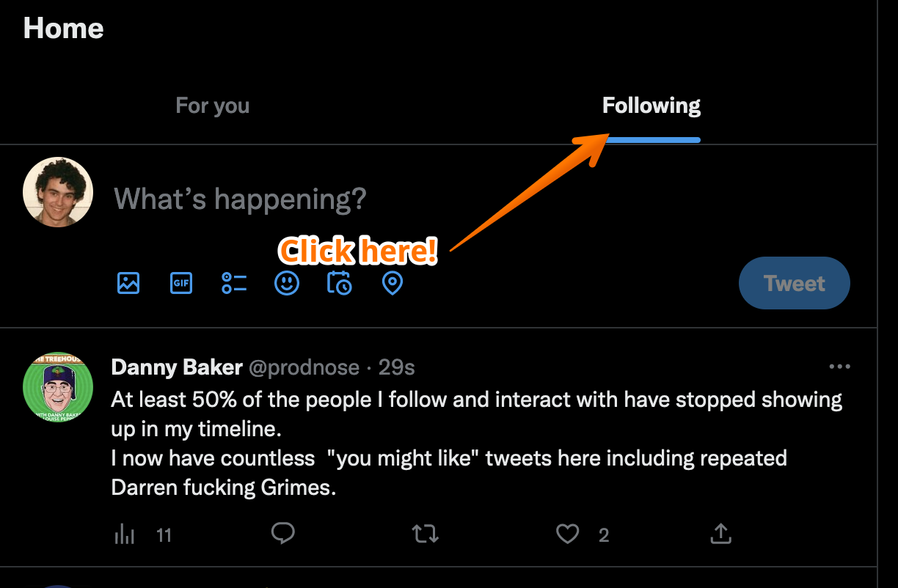Open the Danny Baker profile name link
The width and height of the screenshot is (898, 588).
177,367
